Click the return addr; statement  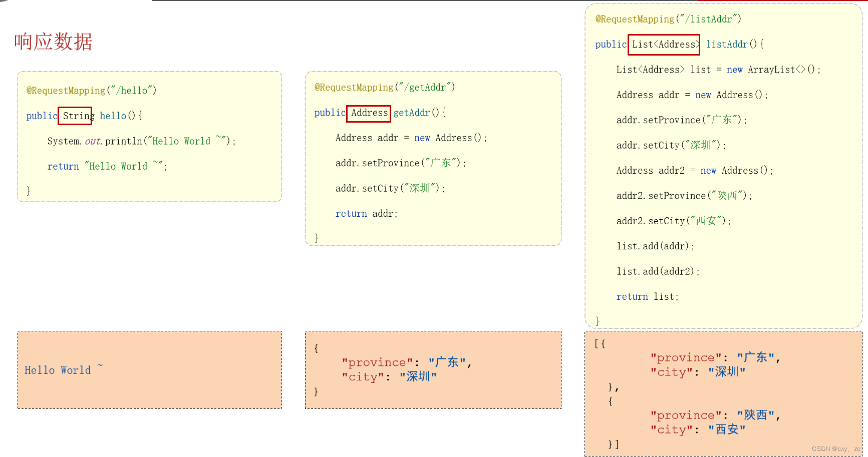point(366,214)
